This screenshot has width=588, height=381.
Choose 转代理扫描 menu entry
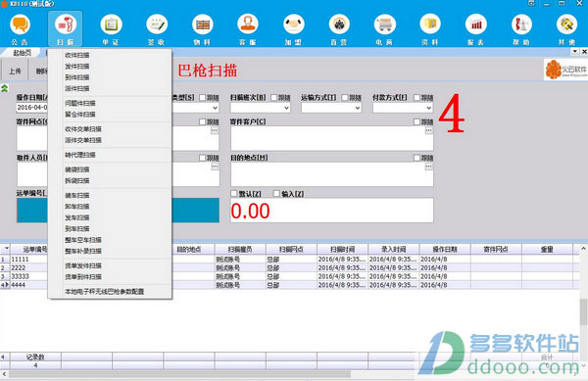coord(80,155)
